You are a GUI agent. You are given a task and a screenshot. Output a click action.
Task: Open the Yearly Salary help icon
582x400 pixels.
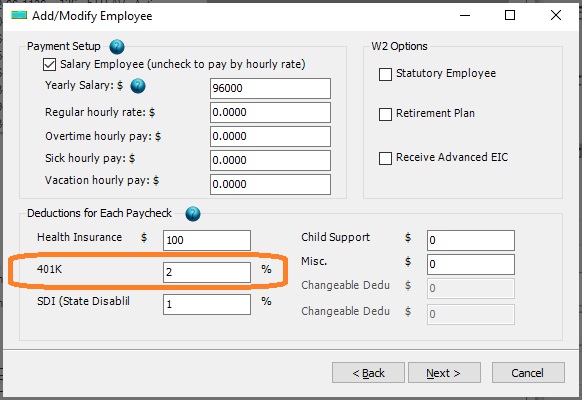tap(138, 86)
